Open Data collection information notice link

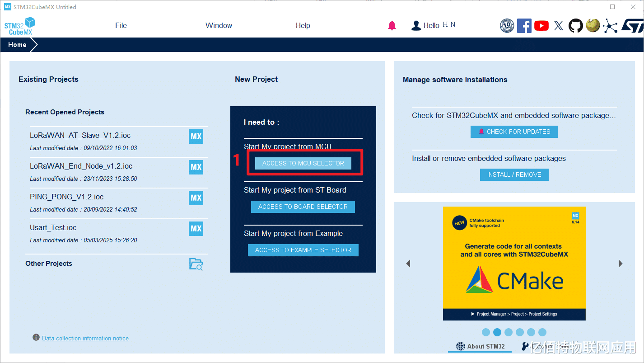point(85,338)
